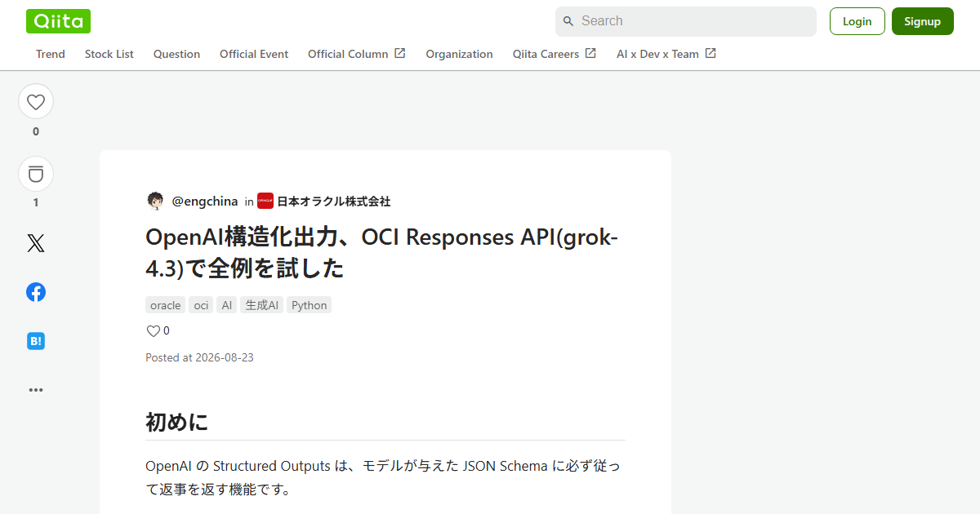Screen dimensions: 980x514
Task: Click the Posted at 2026-08-23 text
Action: [199, 357]
